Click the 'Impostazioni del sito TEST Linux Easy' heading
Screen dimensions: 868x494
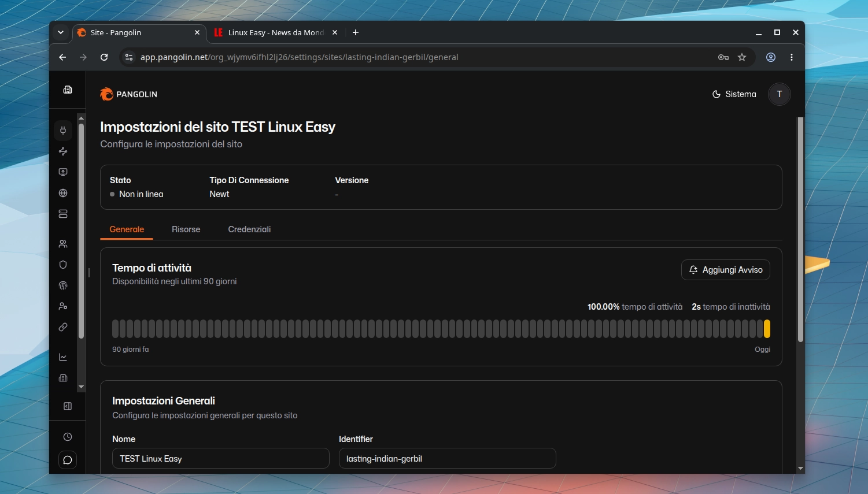pos(218,127)
